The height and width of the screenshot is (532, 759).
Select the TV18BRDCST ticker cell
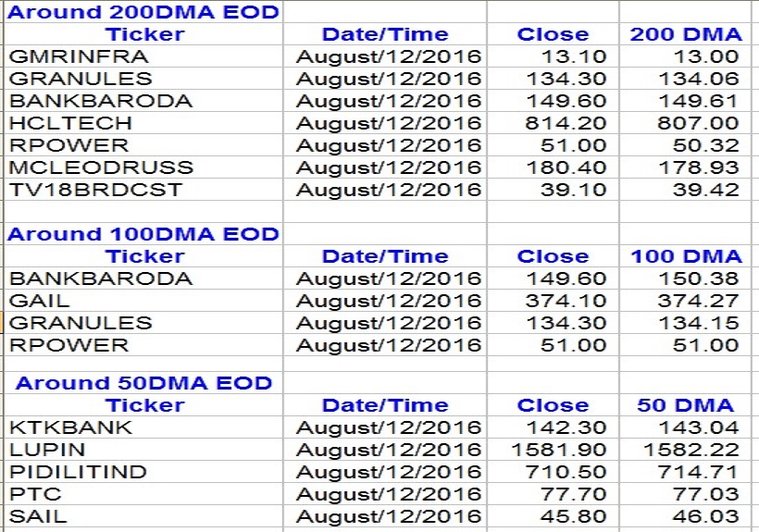(x=96, y=190)
